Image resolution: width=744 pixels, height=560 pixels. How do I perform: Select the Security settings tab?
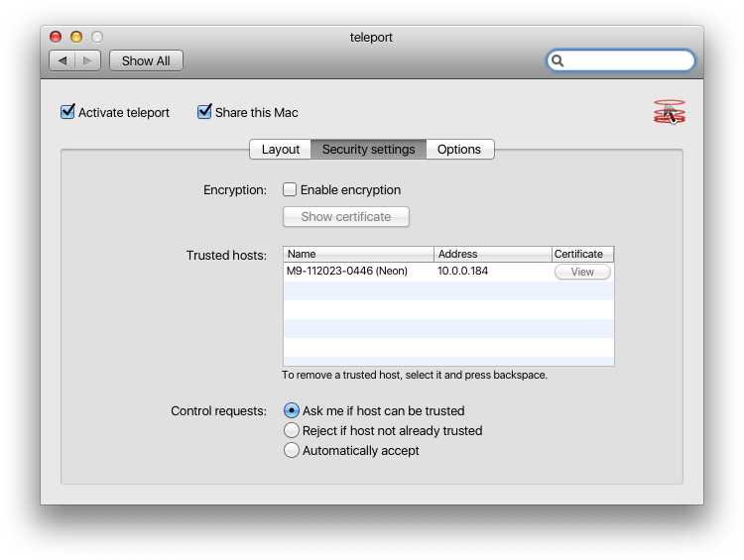tap(368, 149)
